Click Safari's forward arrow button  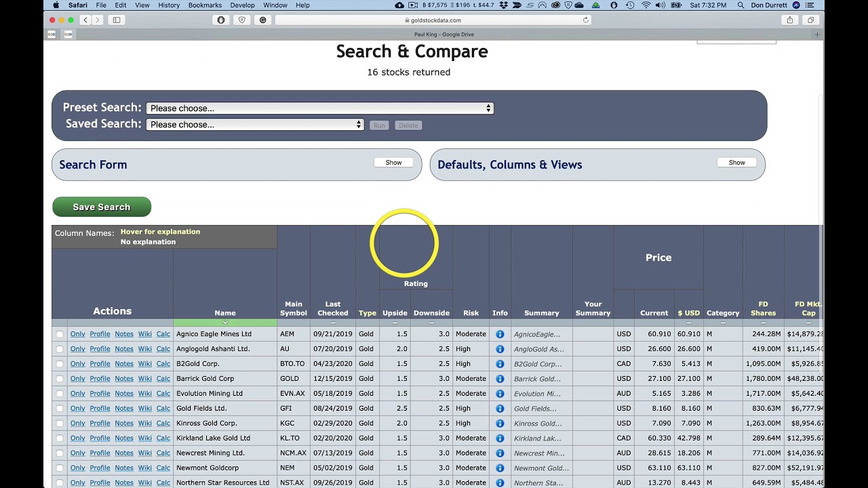[97, 20]
